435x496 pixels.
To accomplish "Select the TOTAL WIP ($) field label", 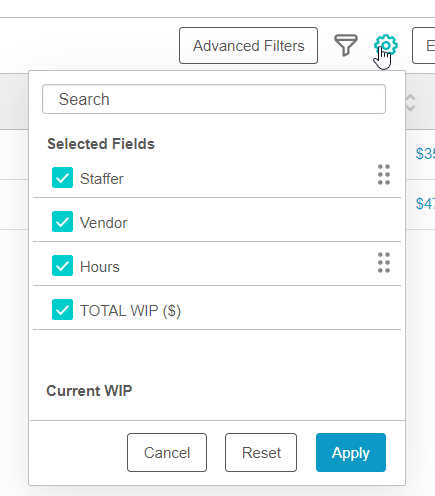I will click(x=130, y=311).
